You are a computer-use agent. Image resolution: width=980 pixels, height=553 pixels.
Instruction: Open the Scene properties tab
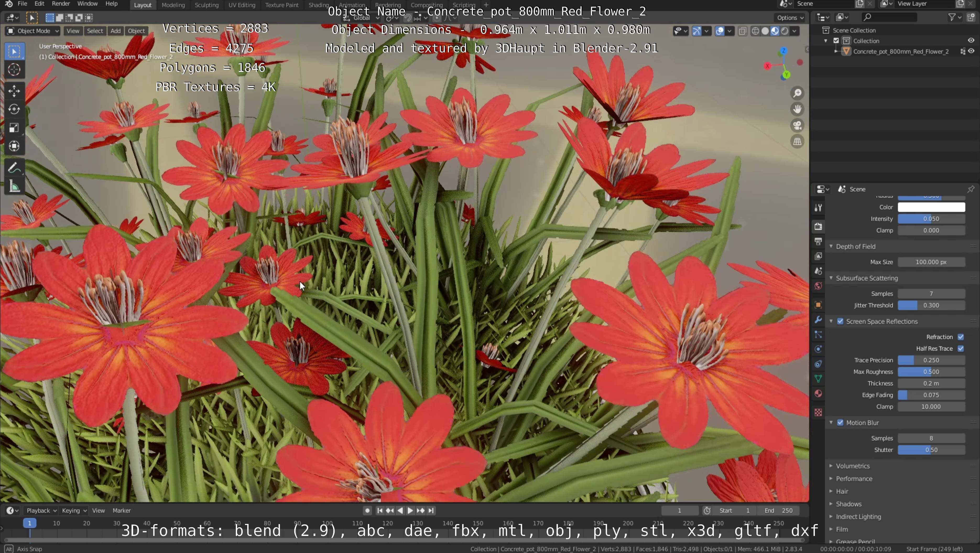point(818,271)
